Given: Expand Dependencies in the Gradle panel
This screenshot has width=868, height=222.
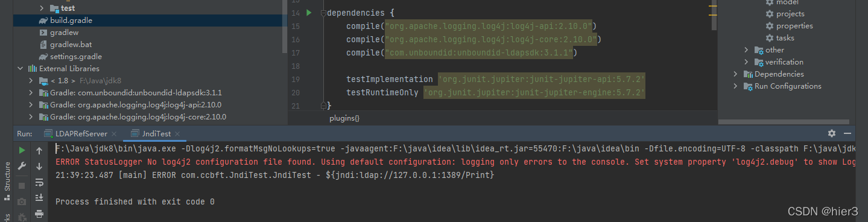Looking at the screenshot, I should tap(736, 74).
